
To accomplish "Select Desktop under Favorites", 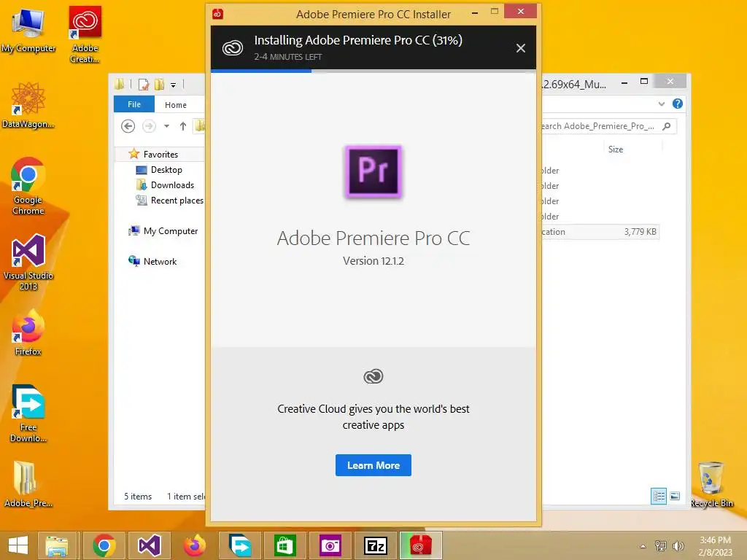I will tap(166, 169).
